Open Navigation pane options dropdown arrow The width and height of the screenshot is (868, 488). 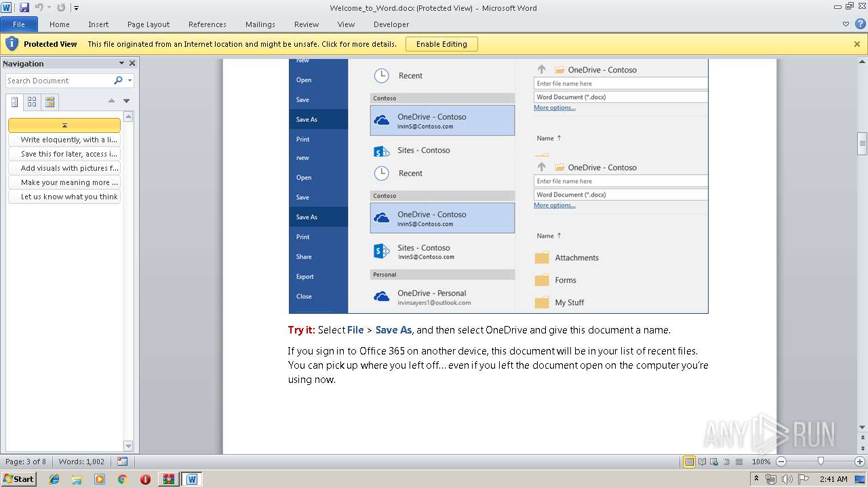click(x=122, y=63)
